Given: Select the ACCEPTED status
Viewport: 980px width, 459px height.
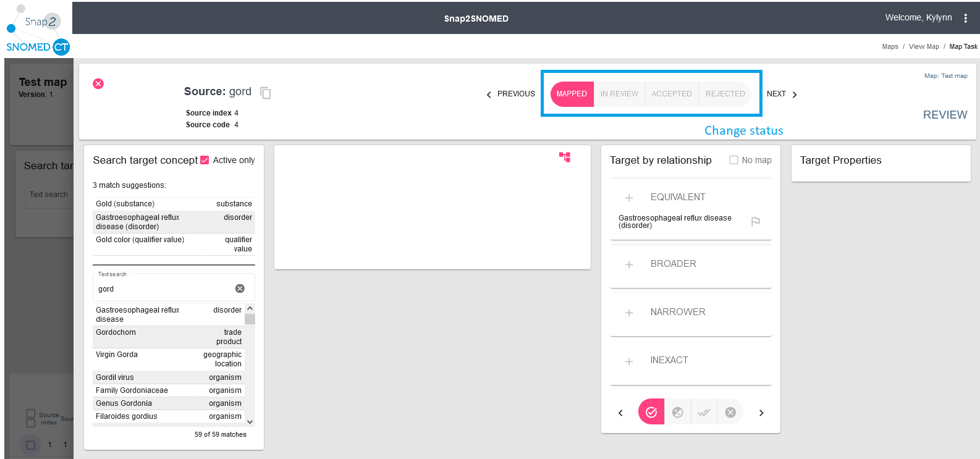Looking at the screenshot, I should point(672,94).
